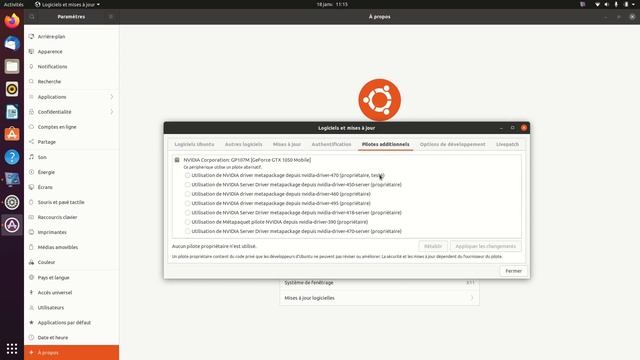Image resolution: width=640 pixels, height=360 pixels.
Task: Open the Files manager dock icon
Action: [12, 66]
